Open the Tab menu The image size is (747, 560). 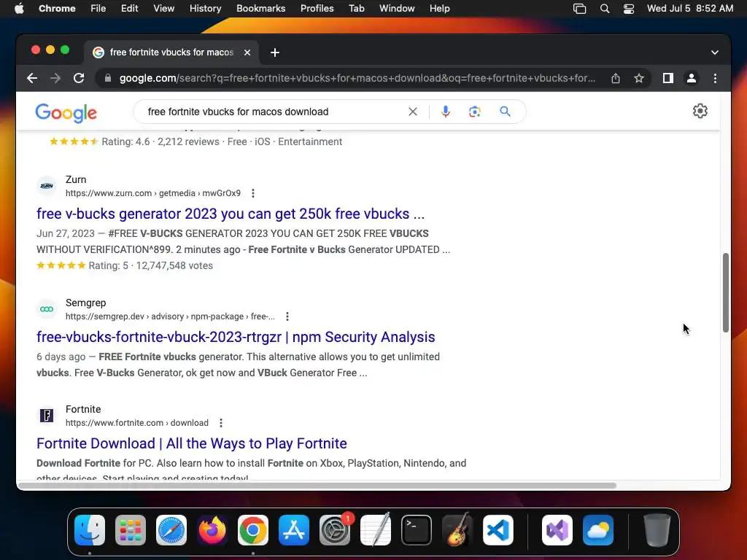pos(356,8)
